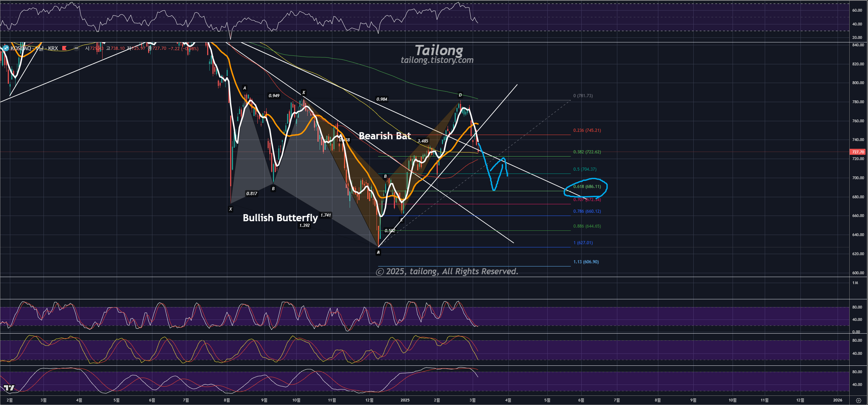Toggle the indicator legend collapse button
The image size is (868, 405).
tap(76, 48)
